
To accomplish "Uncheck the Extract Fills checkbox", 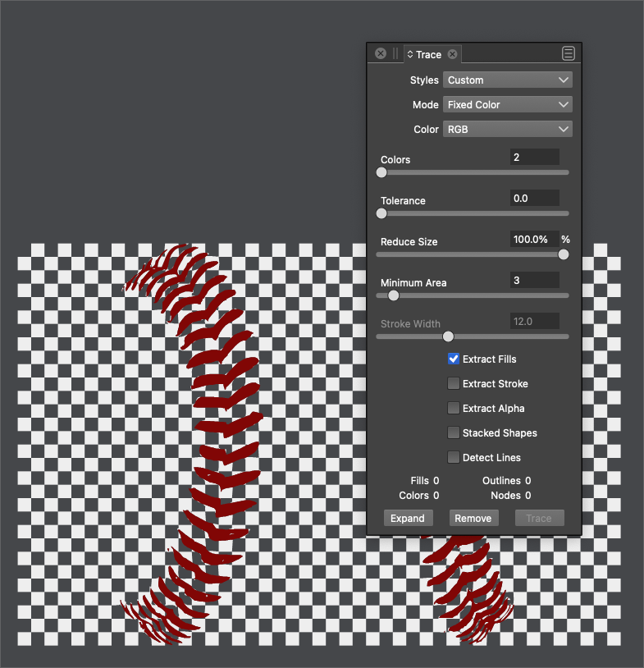I will point(454,359).
